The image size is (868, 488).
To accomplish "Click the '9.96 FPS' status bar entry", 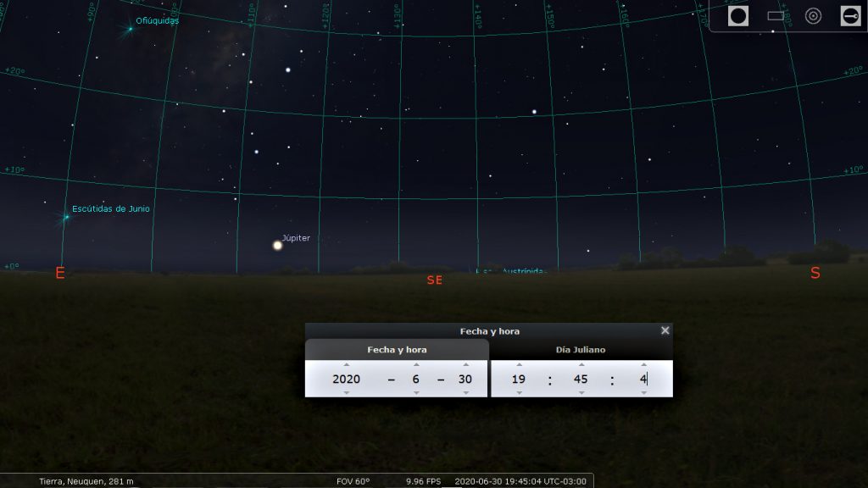I will coord(424,481).
